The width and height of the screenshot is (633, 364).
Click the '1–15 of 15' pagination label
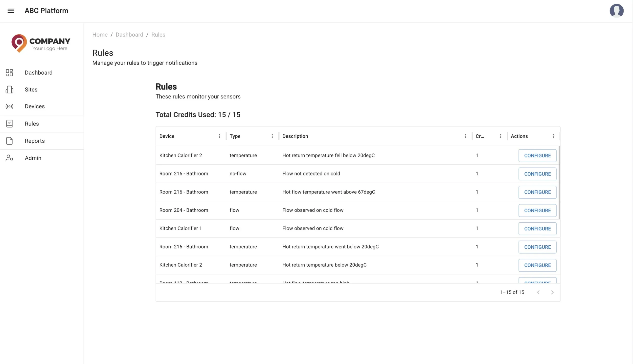point(512,292)
